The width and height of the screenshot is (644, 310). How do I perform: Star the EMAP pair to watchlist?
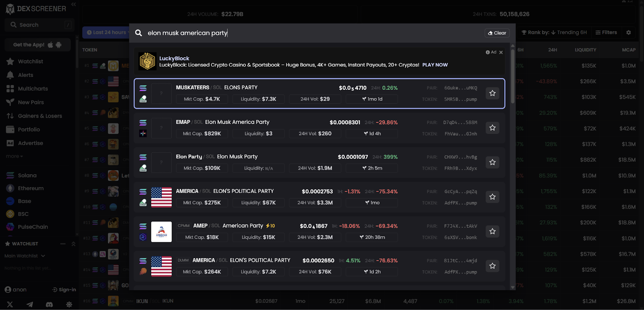click(492, 128)
